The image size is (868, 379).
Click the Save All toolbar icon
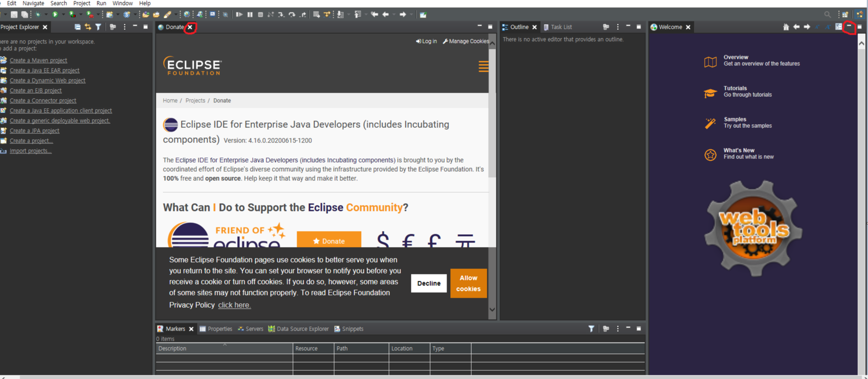pyautogui.click(x=25, y=15)
